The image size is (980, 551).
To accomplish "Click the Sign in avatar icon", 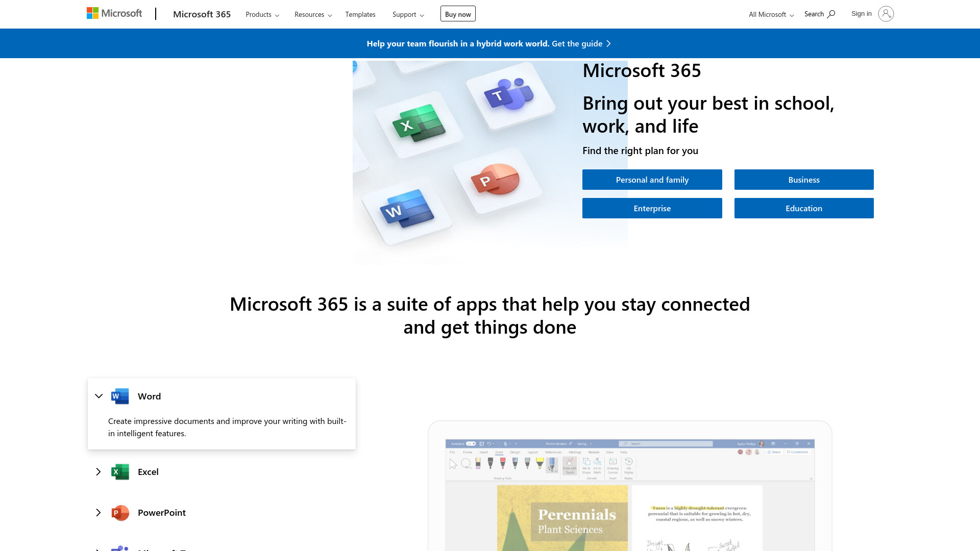I will coord(886,14).
